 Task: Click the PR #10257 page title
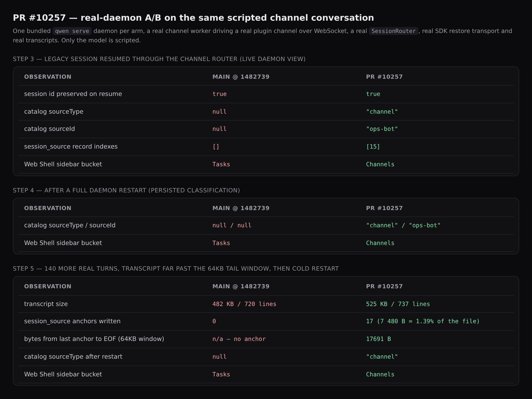(193, 18)
